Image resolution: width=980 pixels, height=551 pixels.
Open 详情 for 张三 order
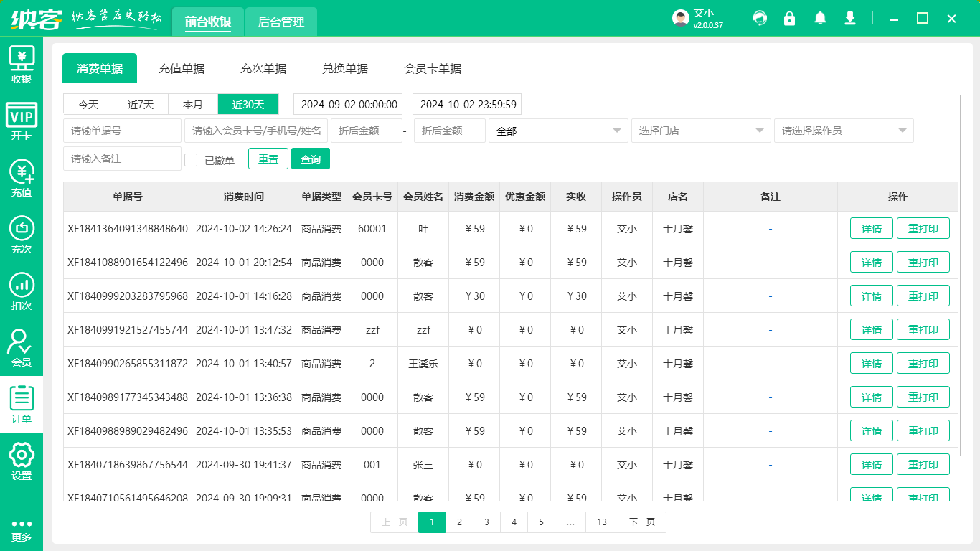(872, 465)
